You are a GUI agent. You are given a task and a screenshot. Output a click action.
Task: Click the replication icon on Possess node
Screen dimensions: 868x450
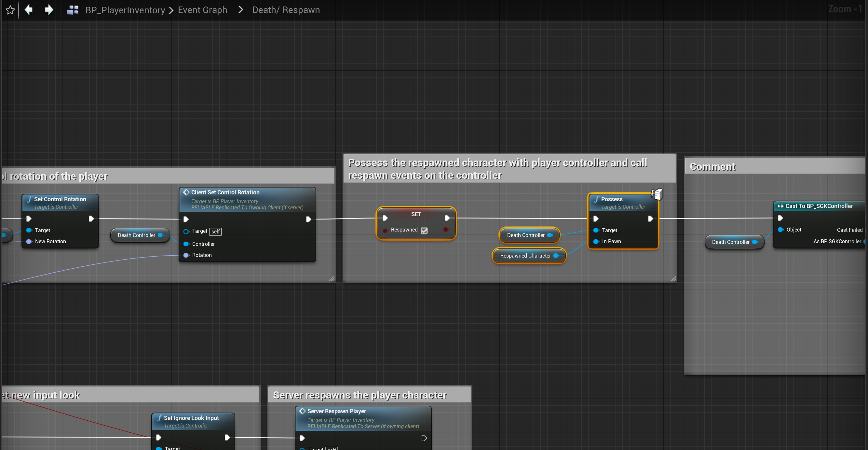click(x=657, y=194)
